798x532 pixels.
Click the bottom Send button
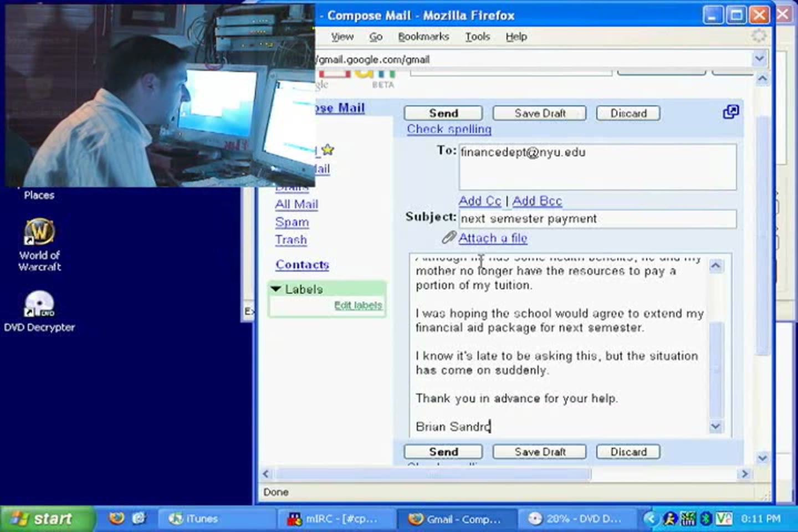443,452
